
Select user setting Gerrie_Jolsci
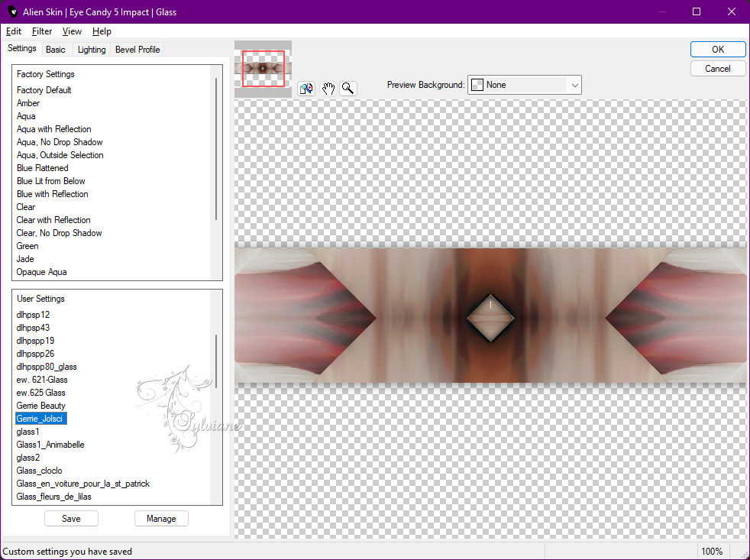40,419
